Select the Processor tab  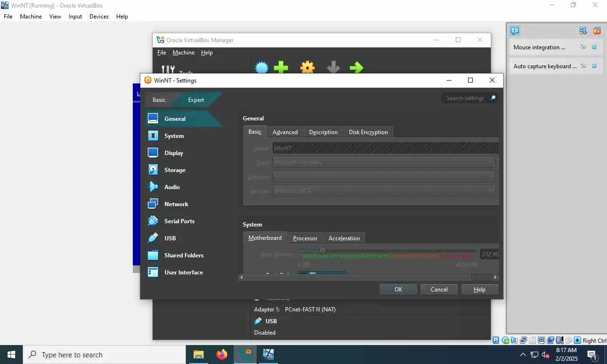coord(305,238)
